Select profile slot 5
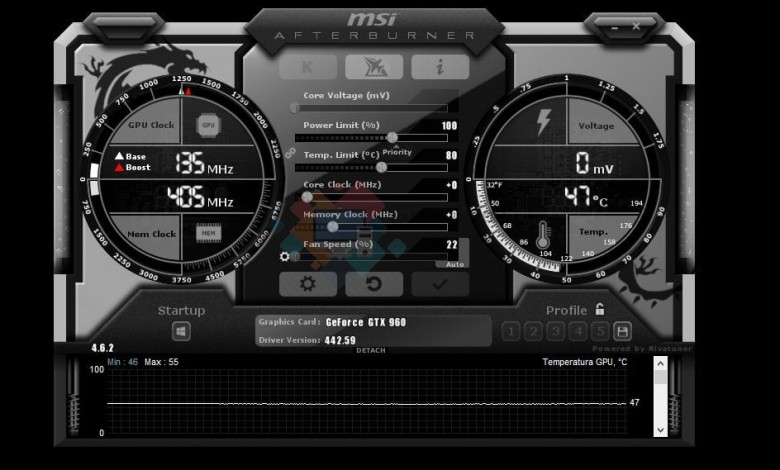The image size is (780, 470). click(x=600, y=331)
